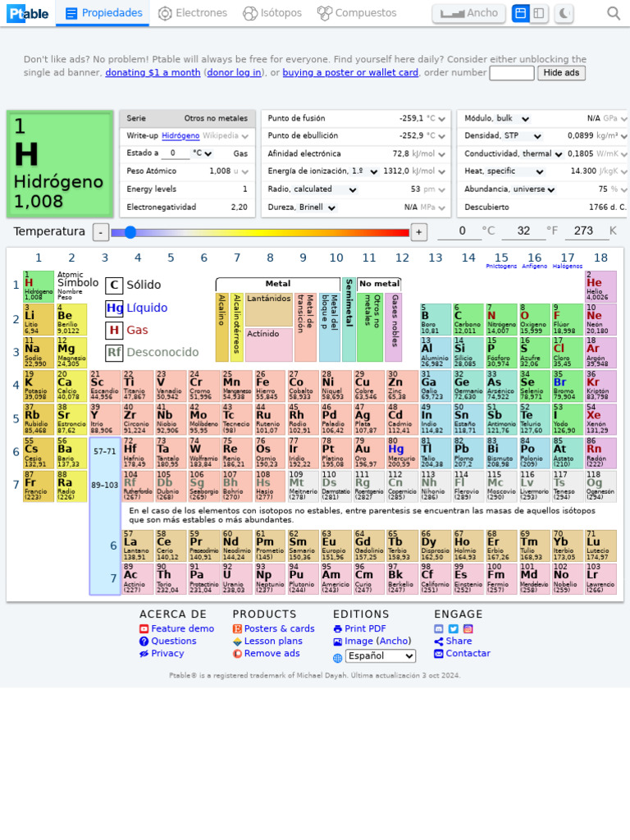This screenshot has width=630, height=840.
Task: Click the Ptable logo
Action: click(29, 13)
